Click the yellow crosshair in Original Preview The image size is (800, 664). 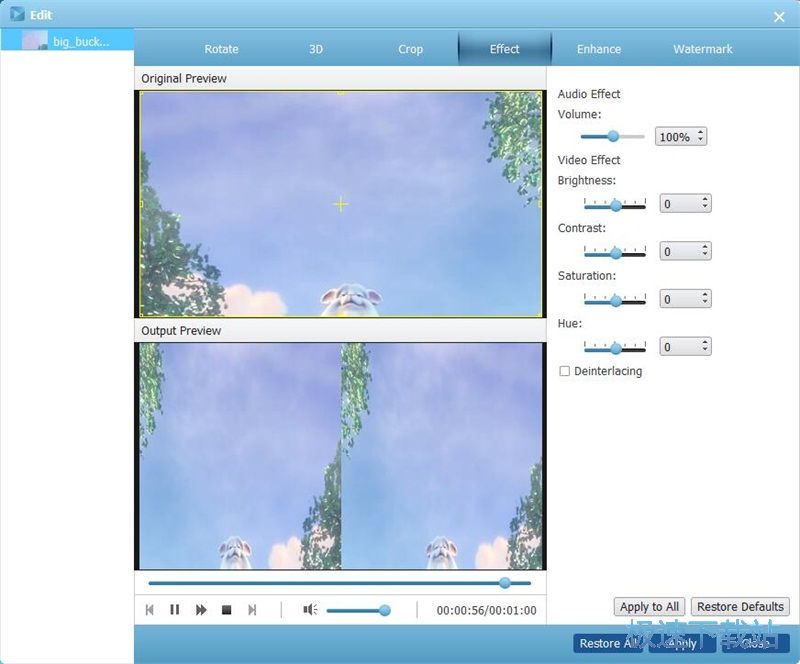[340, 204]
